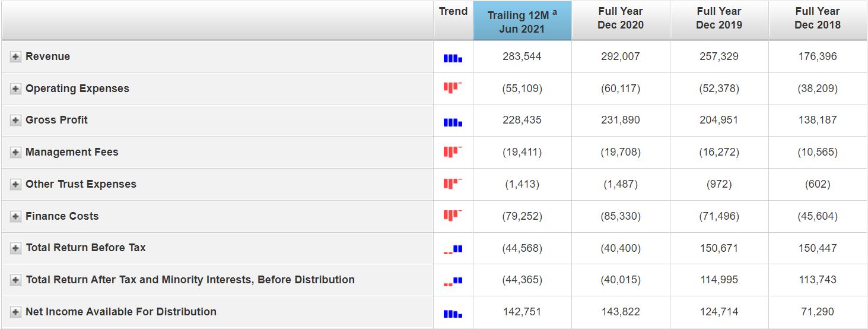This screenshot has height=329, width=868.
Task: Expand Total Return Before Tax row
Action: click(x=15, y=248)
